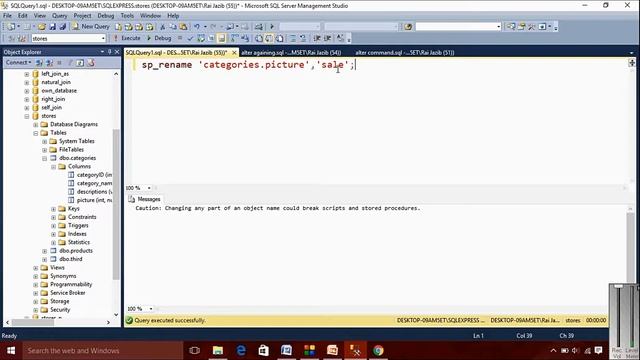
Task: Switch output to Results to Grid
Action: (x=269, y=38)
